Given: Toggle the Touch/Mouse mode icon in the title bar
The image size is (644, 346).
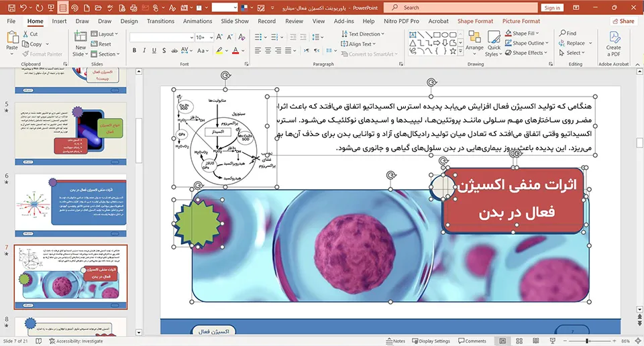Looking at the screenshot, I should [156, 7].
